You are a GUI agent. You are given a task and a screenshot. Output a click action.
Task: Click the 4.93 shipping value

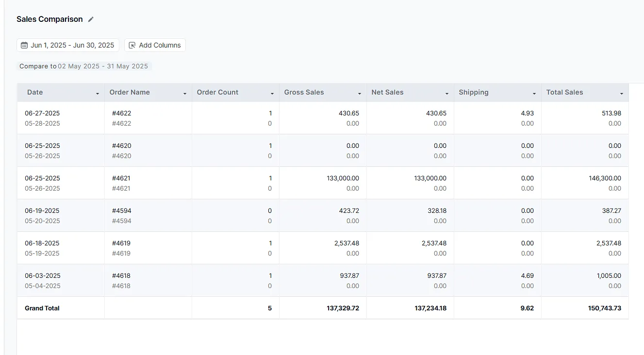pyautogui.click(x=527, y=113)
